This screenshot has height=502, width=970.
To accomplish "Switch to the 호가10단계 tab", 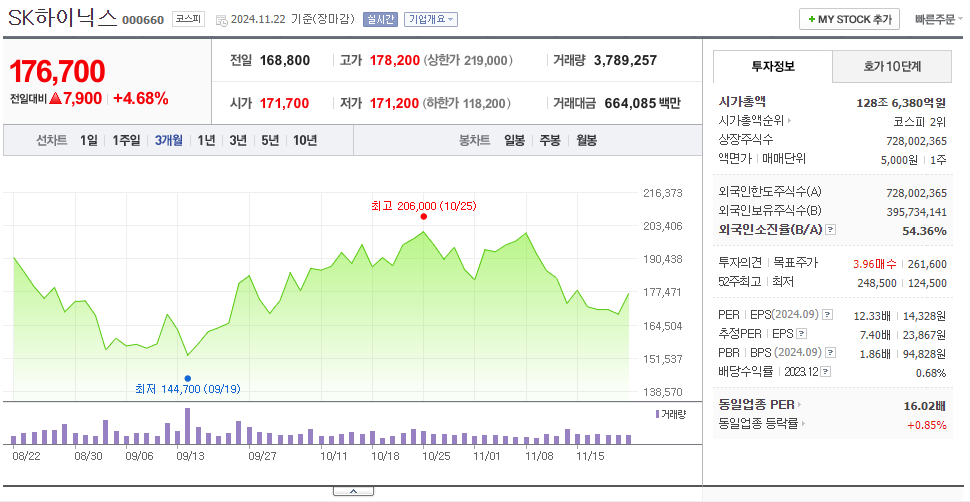I will 892,67.
